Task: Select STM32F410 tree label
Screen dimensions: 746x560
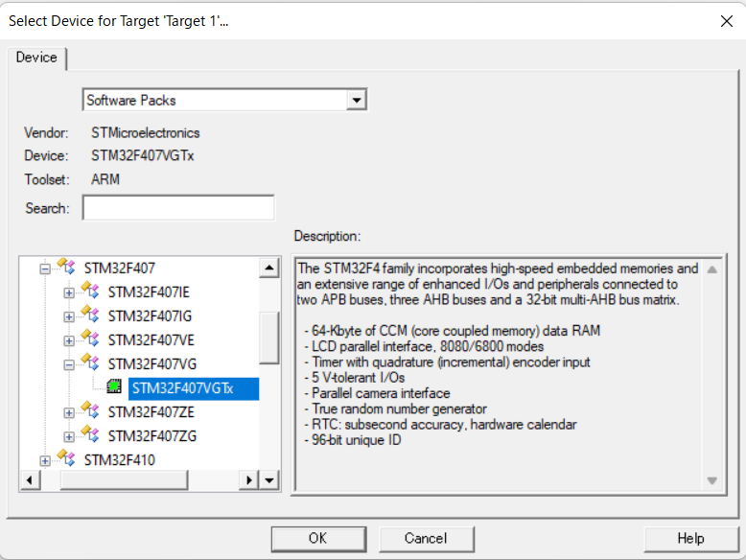Action: tap(120, 460)
